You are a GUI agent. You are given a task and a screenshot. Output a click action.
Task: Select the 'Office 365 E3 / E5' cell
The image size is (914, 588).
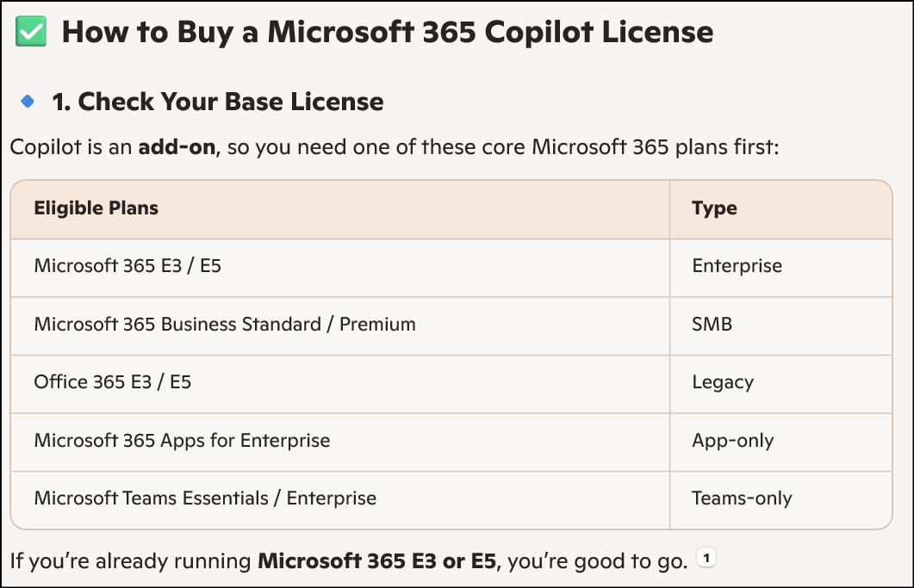pyautogui.click(x=113, y=382)
